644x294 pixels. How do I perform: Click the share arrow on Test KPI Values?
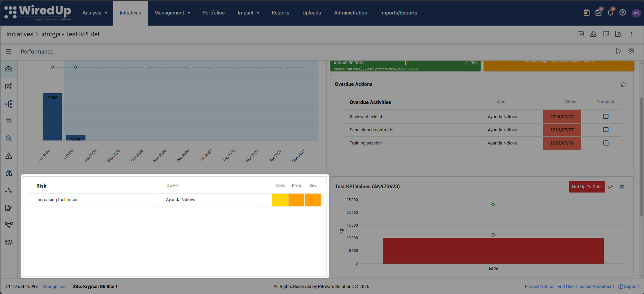610,187
